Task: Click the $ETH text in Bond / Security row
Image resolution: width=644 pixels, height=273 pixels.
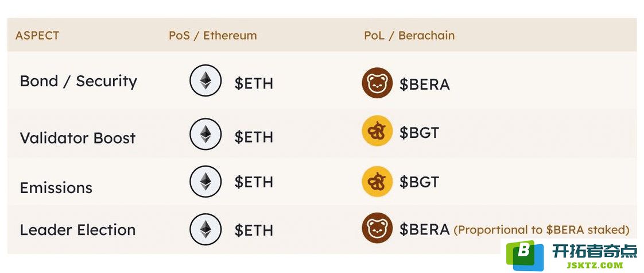Action: click(254, 83)
